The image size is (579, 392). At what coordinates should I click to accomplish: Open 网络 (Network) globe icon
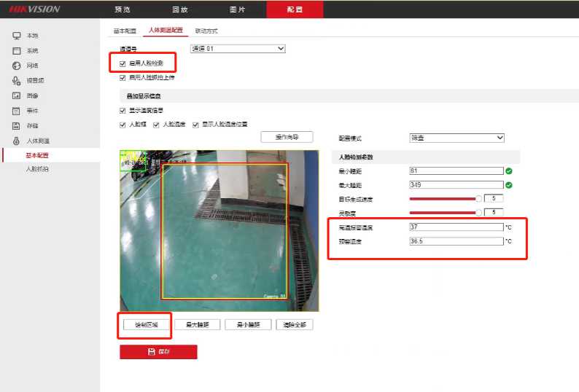[x=16, y=66]
